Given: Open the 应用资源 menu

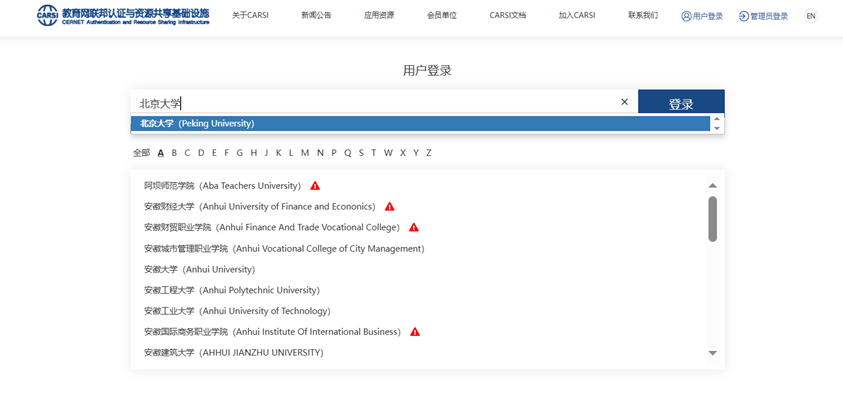Looking at the screenshot, I should point(379,16).
